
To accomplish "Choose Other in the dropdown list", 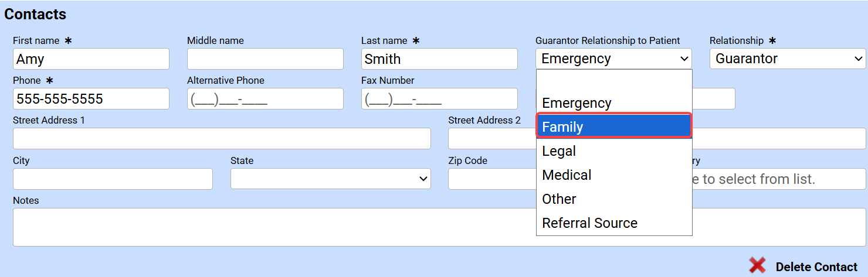I will point(614,199).
